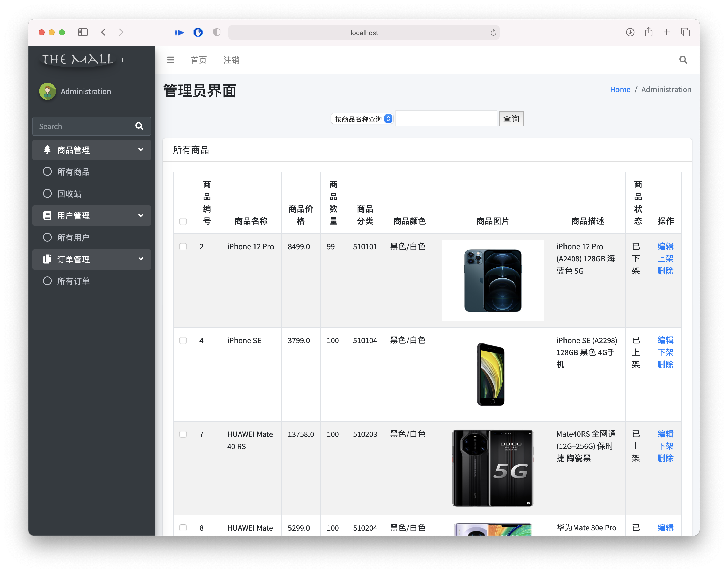
Task: Check the checkbox for product number 8
Action: [x=183, y=528]
